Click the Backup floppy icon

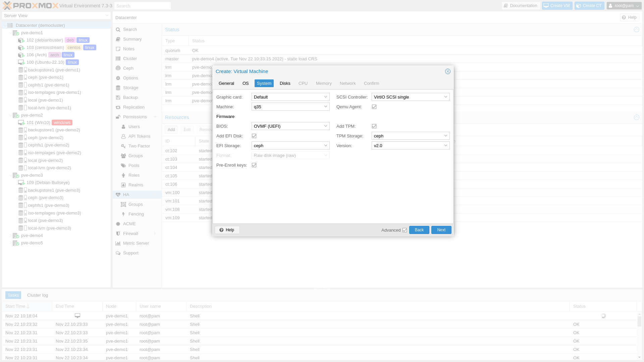[118, 98]
